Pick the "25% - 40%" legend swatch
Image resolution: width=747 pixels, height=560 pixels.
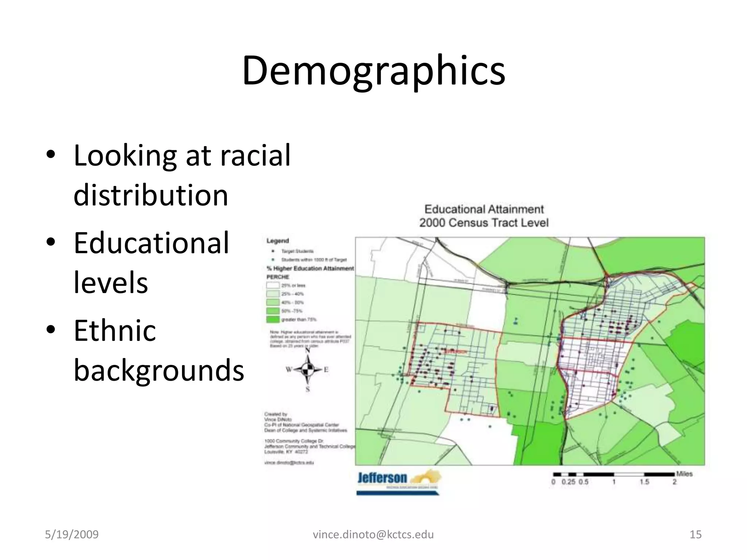[x=273, y=294]
